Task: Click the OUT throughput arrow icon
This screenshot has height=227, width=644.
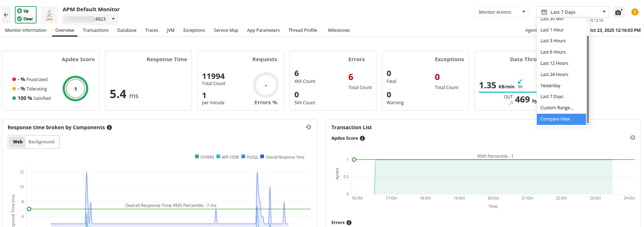Action: pyautogui.click(x=511, y=103)
